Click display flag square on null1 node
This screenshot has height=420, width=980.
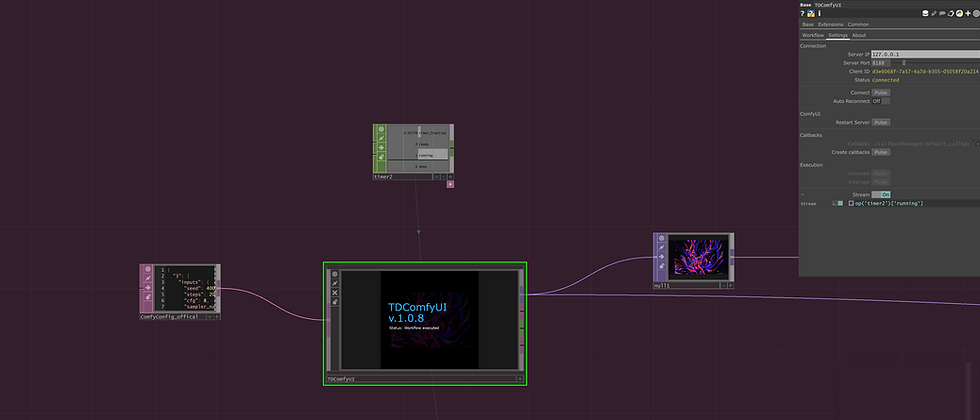tap(723, 286)
